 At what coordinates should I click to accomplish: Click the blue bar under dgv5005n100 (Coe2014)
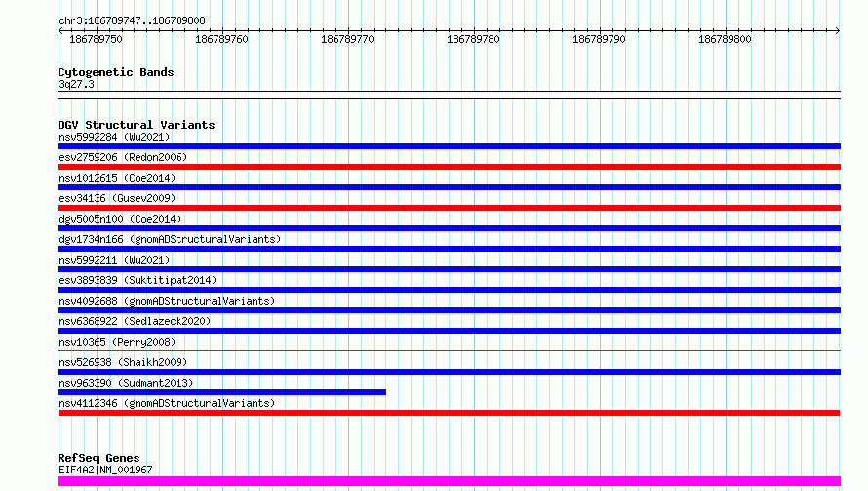(449, 228)
